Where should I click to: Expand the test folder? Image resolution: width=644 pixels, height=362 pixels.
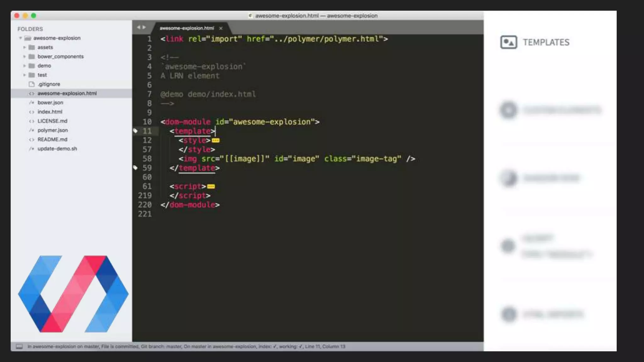[x=25, y=75]
